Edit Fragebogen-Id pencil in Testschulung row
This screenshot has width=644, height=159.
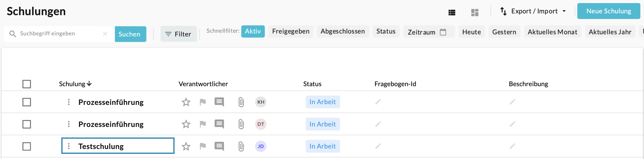pos(378,146)
